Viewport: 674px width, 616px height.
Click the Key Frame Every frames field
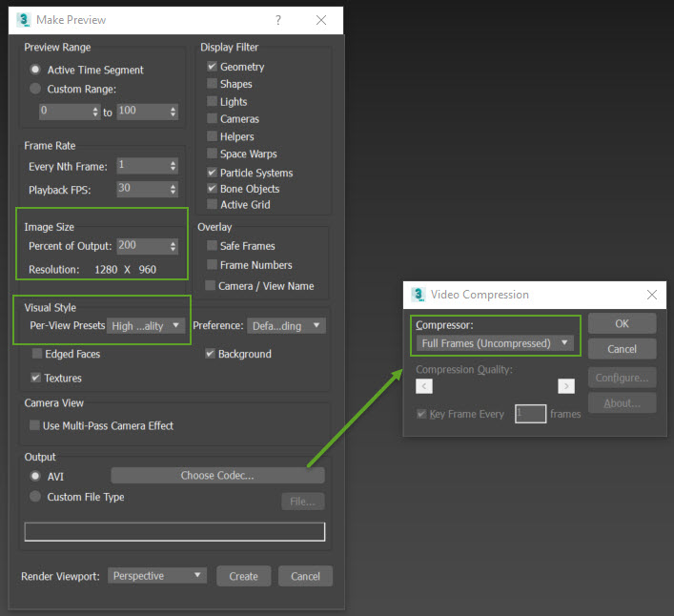530,414
